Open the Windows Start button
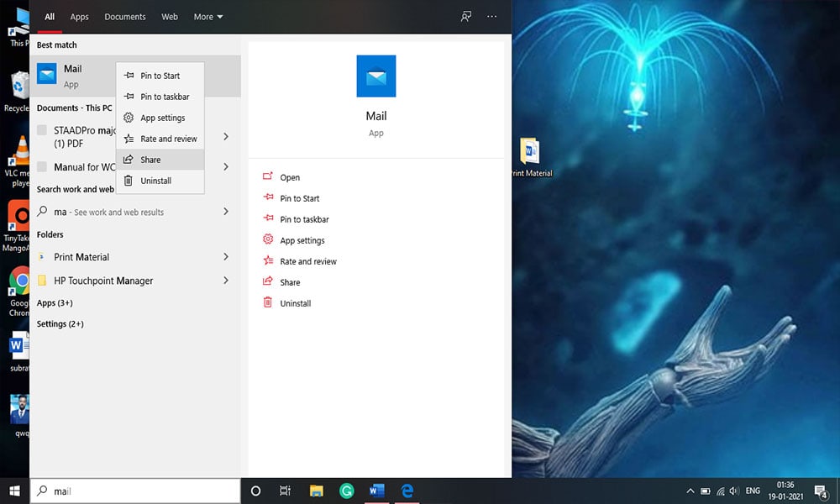Image resolution: width=840 pixels, height=504 pixels. pos(14,491)
